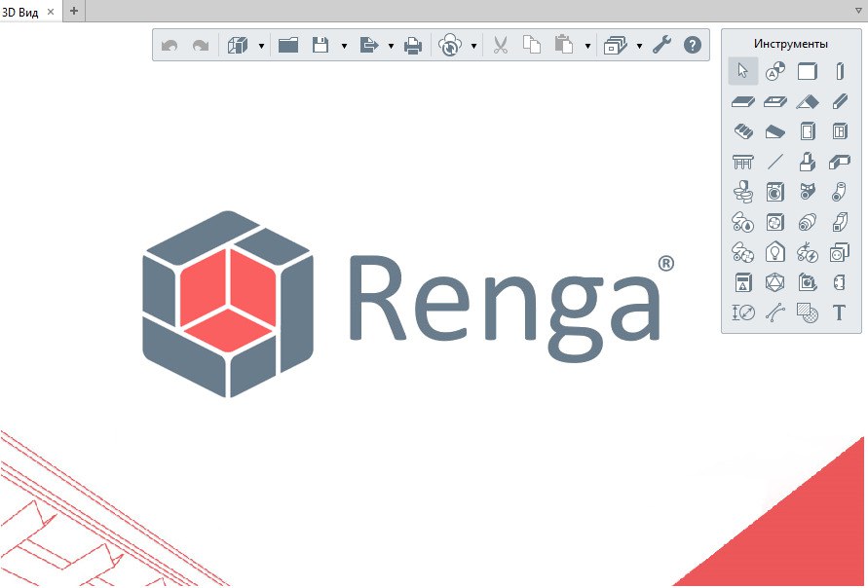Image resolution: width=868 pixels, height=588 pixels.
Task: Select the Room tool icon
Action: [807, 282]
